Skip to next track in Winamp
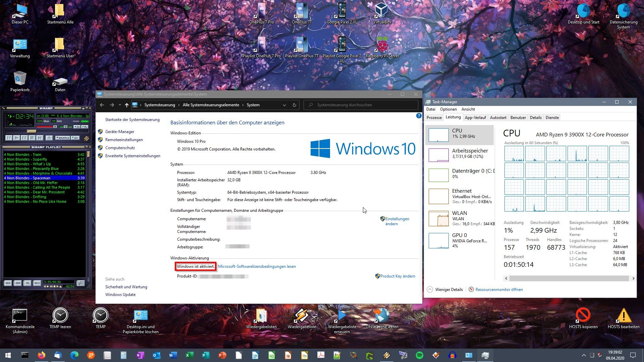 point(40,138)
